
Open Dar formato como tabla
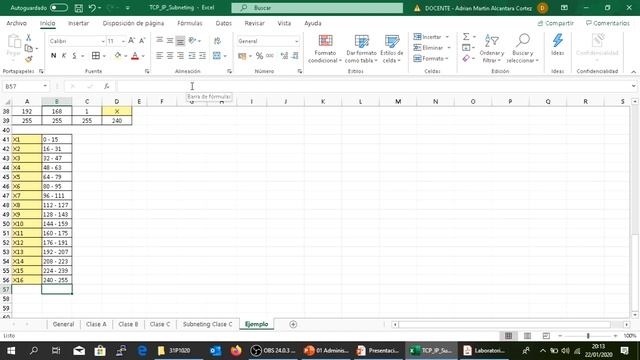click(x=361, y=49)
